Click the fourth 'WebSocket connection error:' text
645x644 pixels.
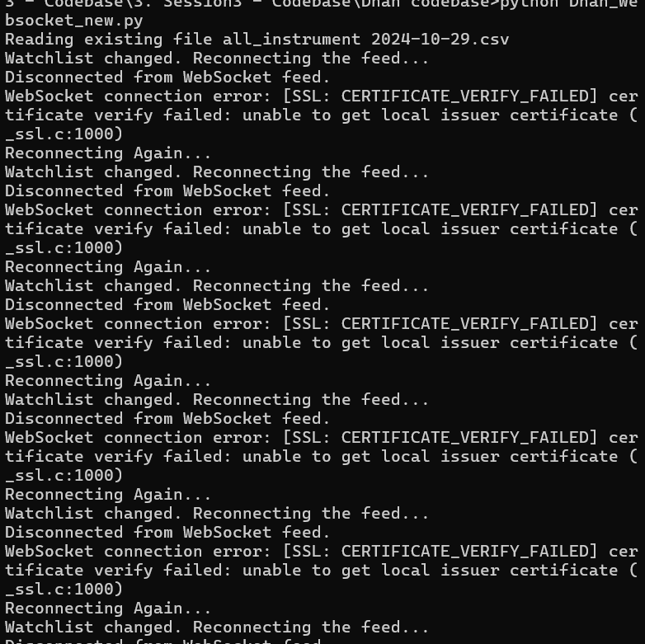click(138, 438)
